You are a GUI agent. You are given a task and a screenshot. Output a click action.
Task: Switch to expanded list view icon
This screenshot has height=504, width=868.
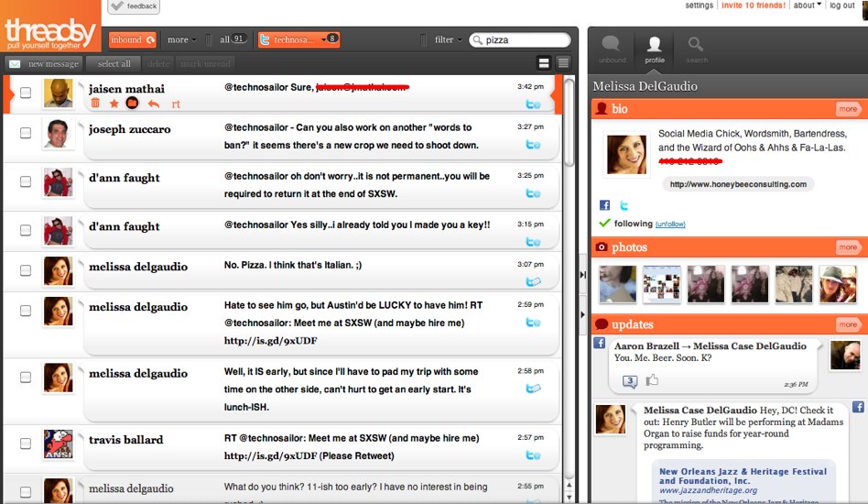pos(544,63)
